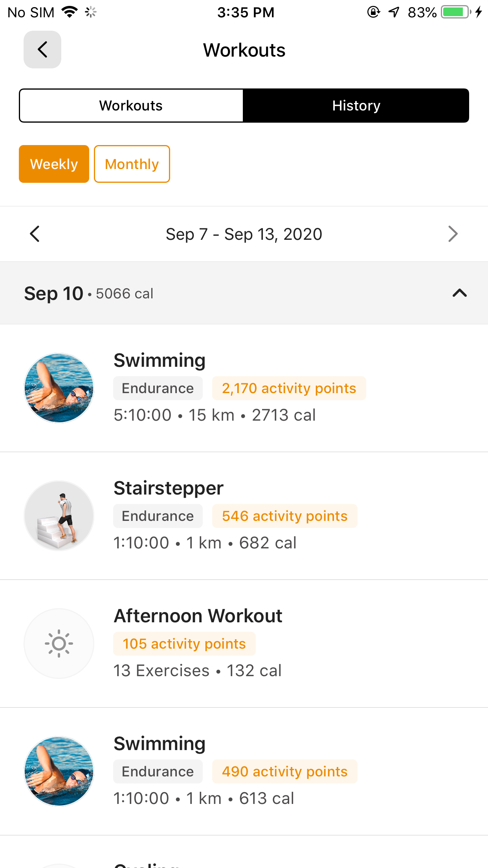Tap the battery indicator icon
The height and width of the screenshot is (868, 488).
click(456, 12)
